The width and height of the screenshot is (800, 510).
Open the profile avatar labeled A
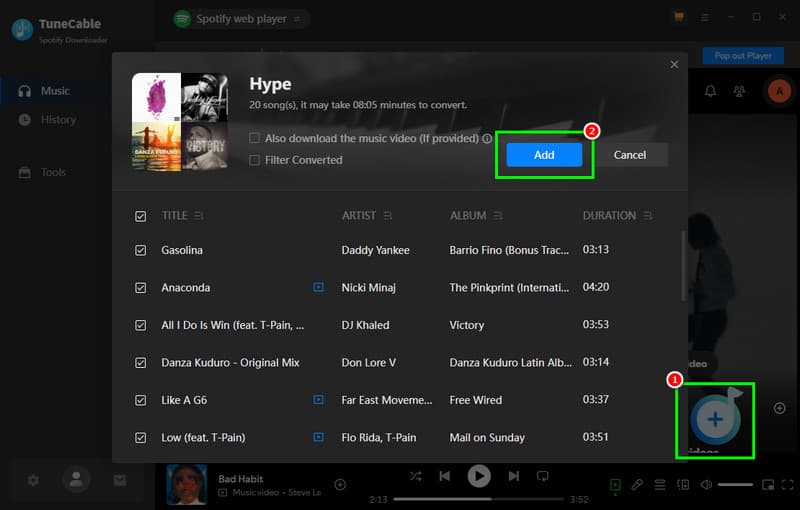779,91
